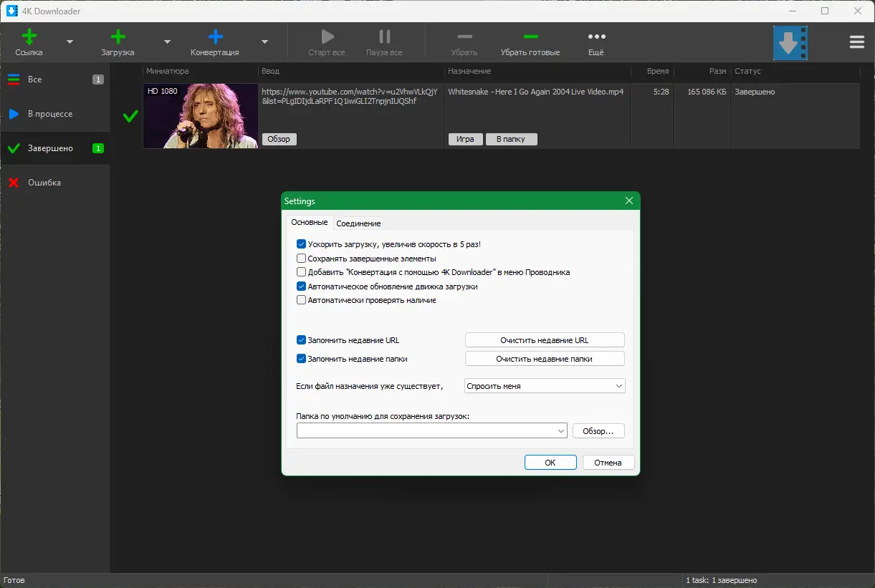Expand the dropdown arrow next to Загрузка

point(167,42)
